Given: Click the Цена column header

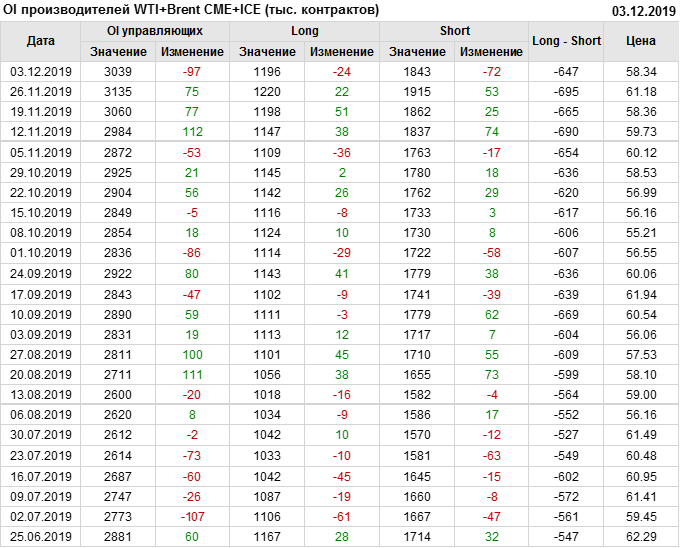Looking at the screenshot, I should [x=641, y=41].
